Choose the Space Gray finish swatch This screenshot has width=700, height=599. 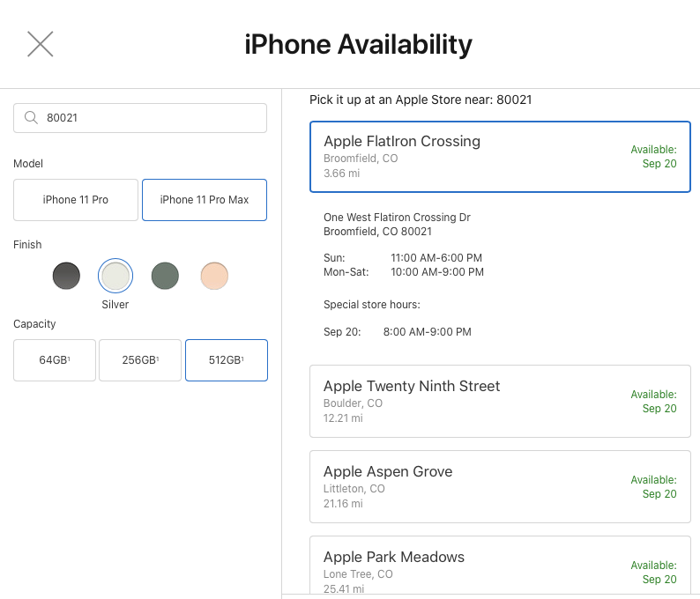tap(66, 276)
